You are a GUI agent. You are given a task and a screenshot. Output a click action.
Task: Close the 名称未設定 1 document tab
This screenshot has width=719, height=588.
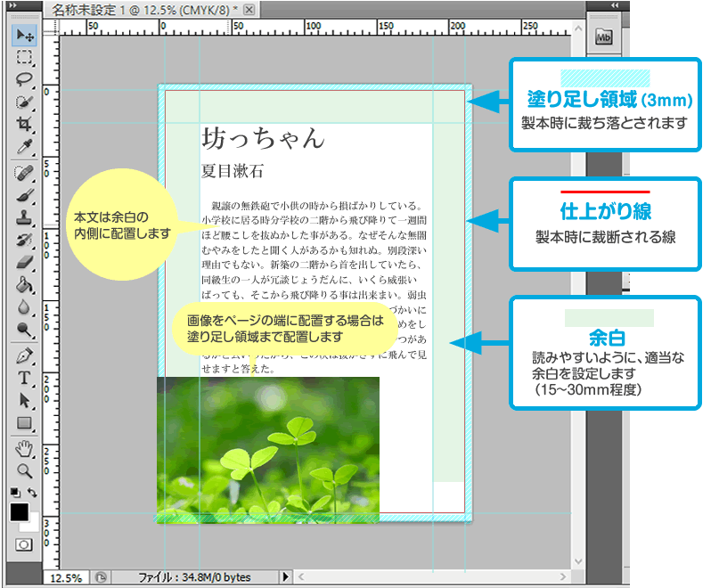tap(249, 10)
